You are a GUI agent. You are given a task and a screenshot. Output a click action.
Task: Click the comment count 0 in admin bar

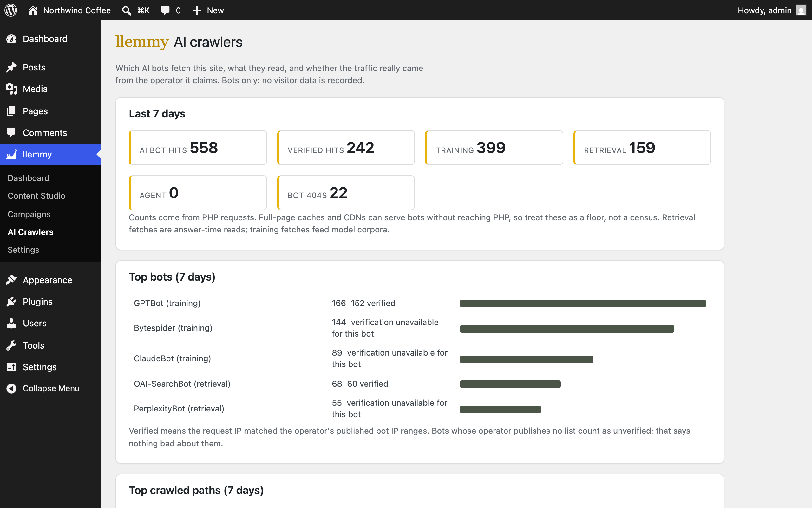point(178,10)
